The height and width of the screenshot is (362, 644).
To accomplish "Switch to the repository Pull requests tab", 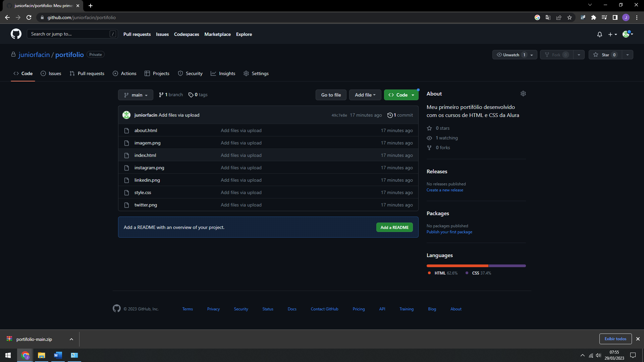I will pos(87,73).
